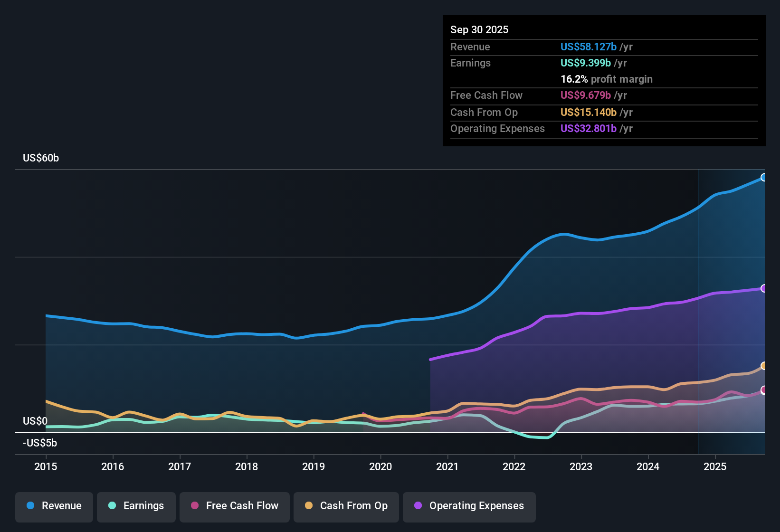Viewport: 780px width, 532px height.
Task: Select the purple Operating Expenses dot
Action: pyautogui.click(x=418, y=506)
